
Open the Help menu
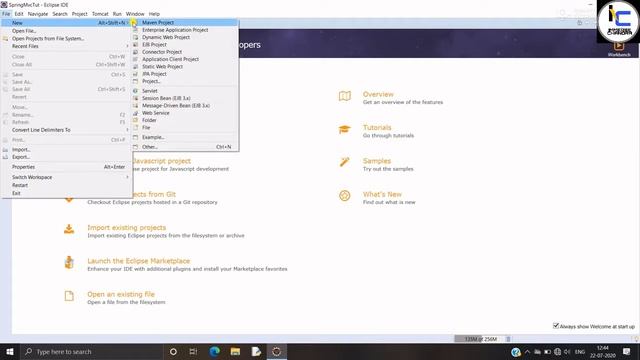[x=154, y=14]
